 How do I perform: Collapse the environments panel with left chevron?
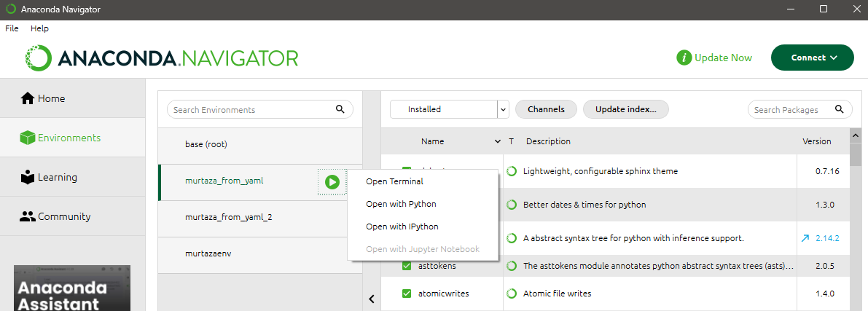pyautogui.click(x=371, y=298)
